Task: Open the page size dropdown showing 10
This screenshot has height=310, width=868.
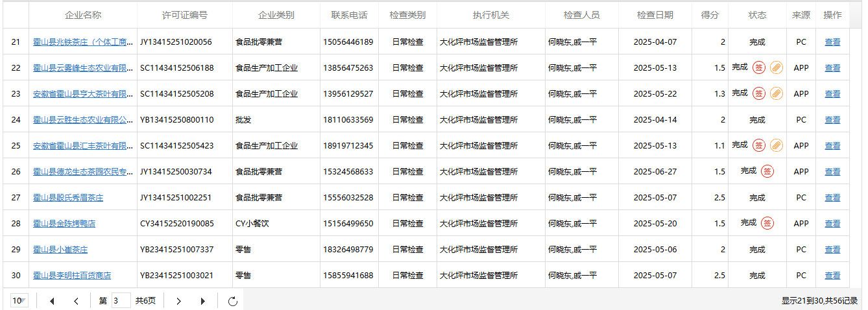Action: pyautogui.click(x=19, y=301)
